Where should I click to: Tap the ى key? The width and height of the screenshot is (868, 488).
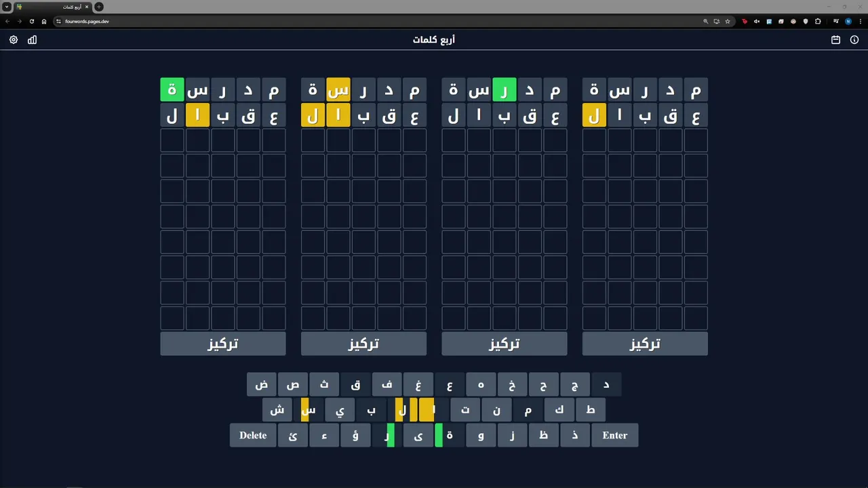(x=418, y=435)
